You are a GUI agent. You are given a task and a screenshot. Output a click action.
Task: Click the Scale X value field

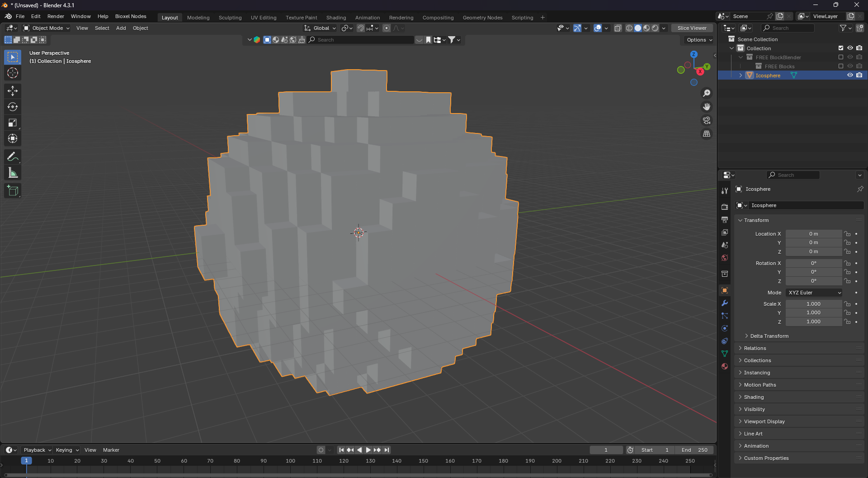813,304
